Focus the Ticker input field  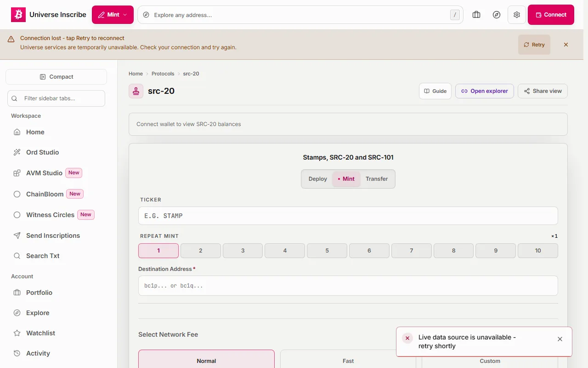pos(348,216)
